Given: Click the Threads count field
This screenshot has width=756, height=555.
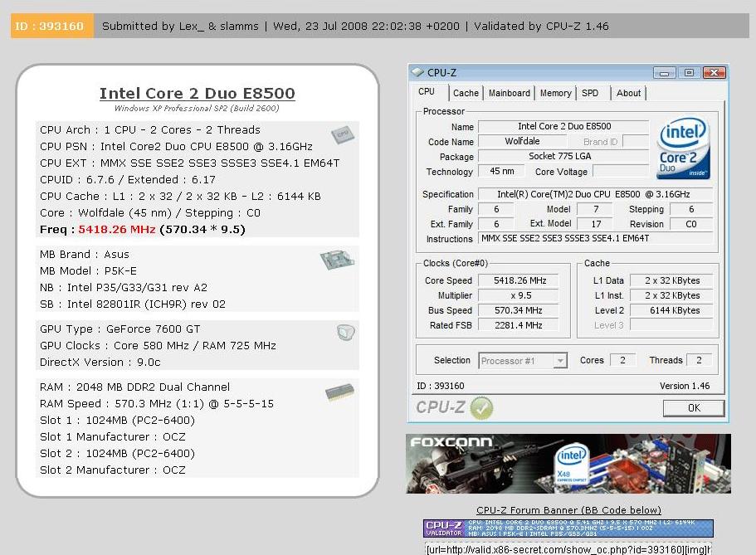Looking at the screenshot, I should point(699,360).
